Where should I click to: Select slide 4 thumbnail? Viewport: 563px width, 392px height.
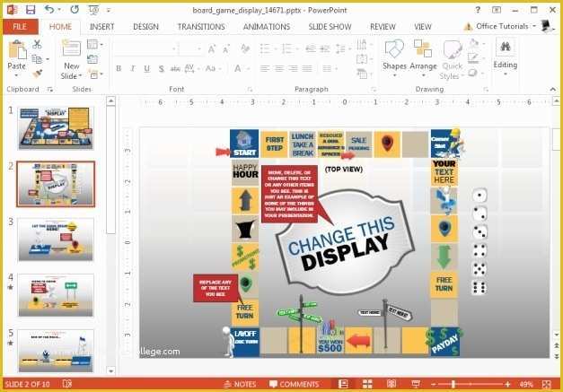click(56, 295)
